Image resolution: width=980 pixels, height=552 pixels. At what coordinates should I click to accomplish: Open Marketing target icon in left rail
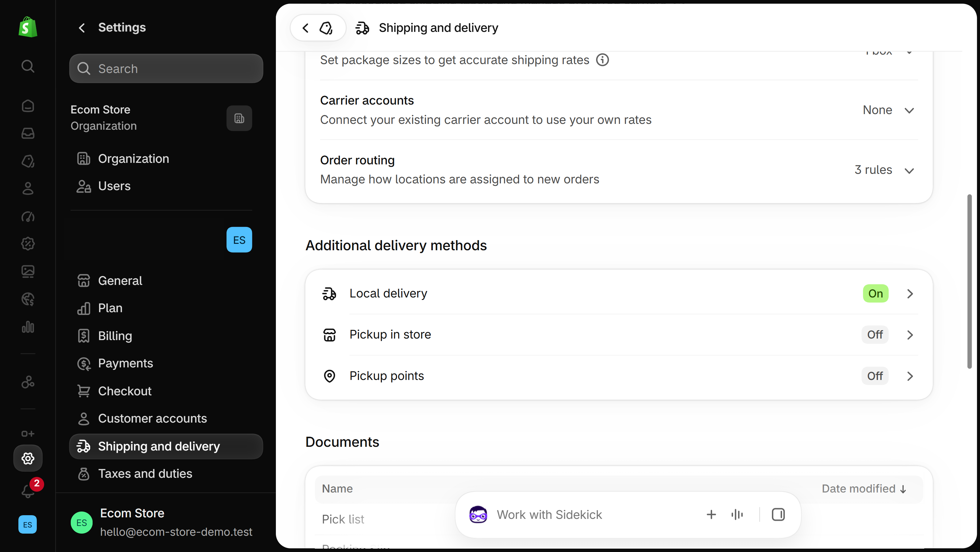28,216
